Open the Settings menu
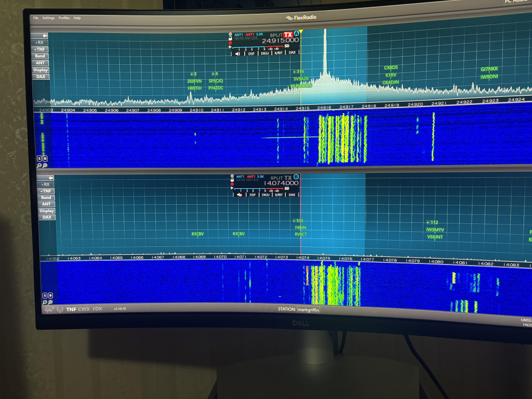532x399 pixels. (x=48, y=18)
